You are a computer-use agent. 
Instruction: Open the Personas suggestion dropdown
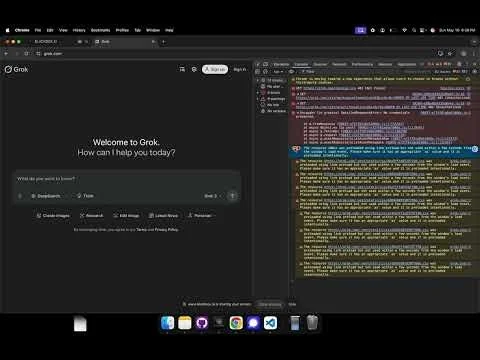pos(201,216)
